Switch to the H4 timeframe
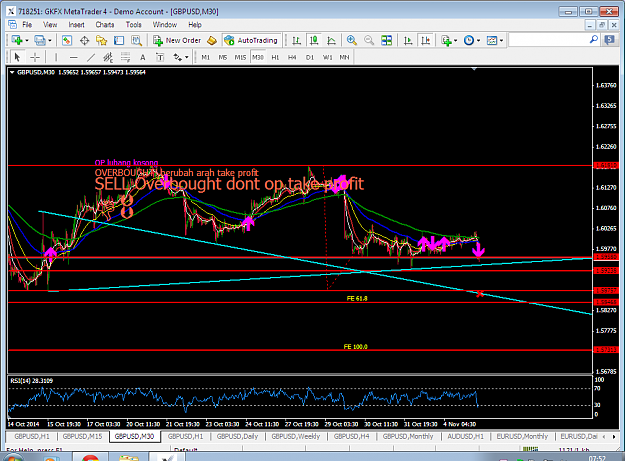Viewport: 625px width, 461px height. [x=292, y=57]
